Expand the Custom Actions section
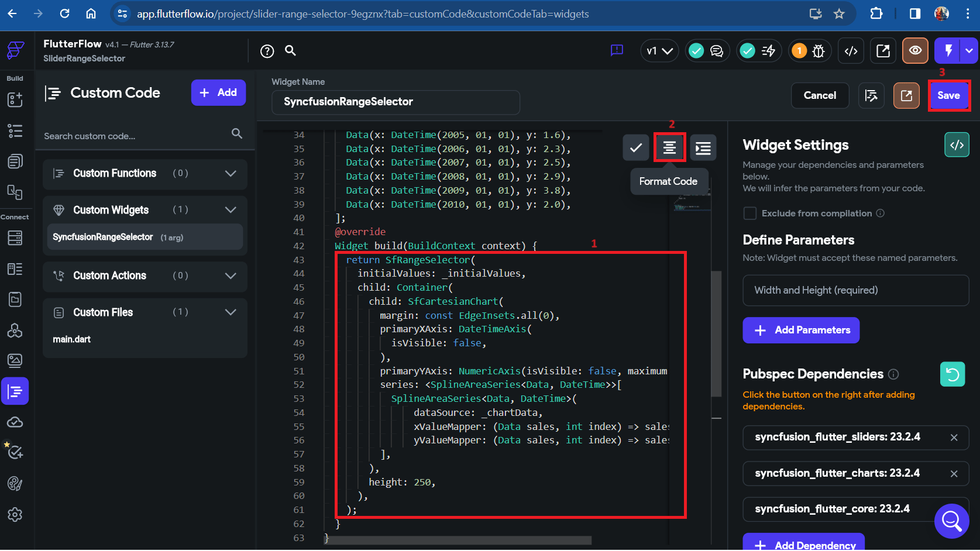Screen dimensions: 980x551 [x=231, y=275]
